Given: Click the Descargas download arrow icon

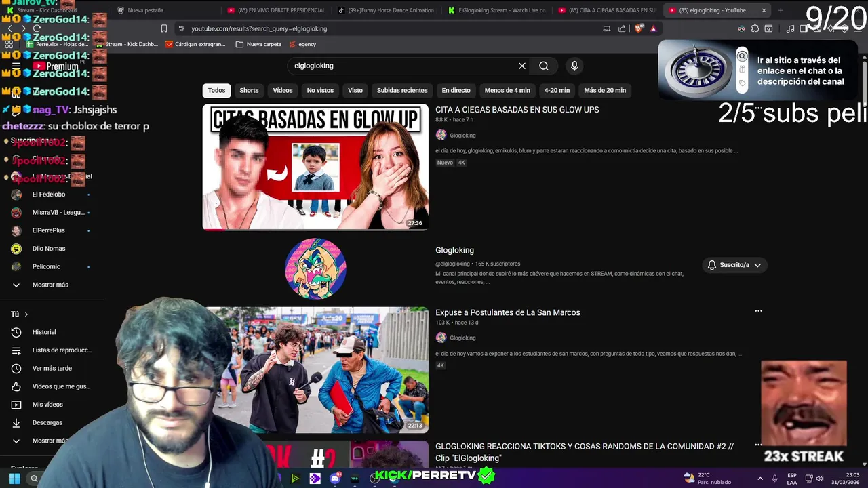Looking at the screenshot, I should tap(16, 422).
